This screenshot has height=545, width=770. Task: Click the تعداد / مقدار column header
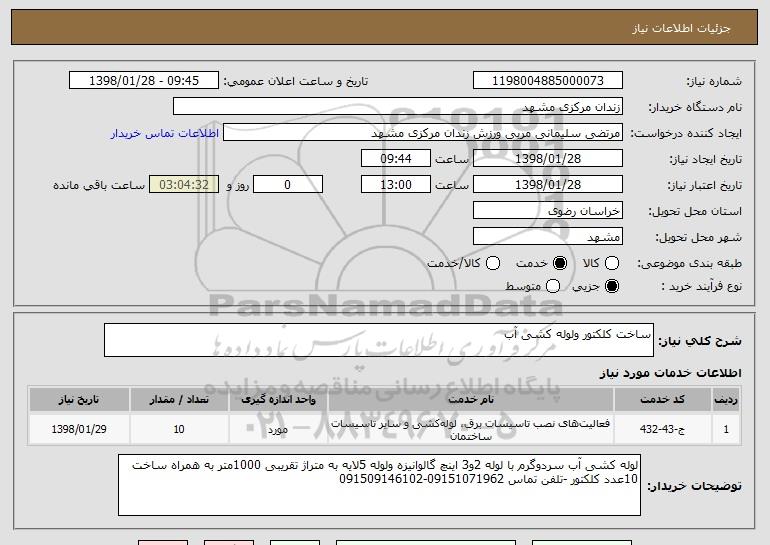point(179,400)
